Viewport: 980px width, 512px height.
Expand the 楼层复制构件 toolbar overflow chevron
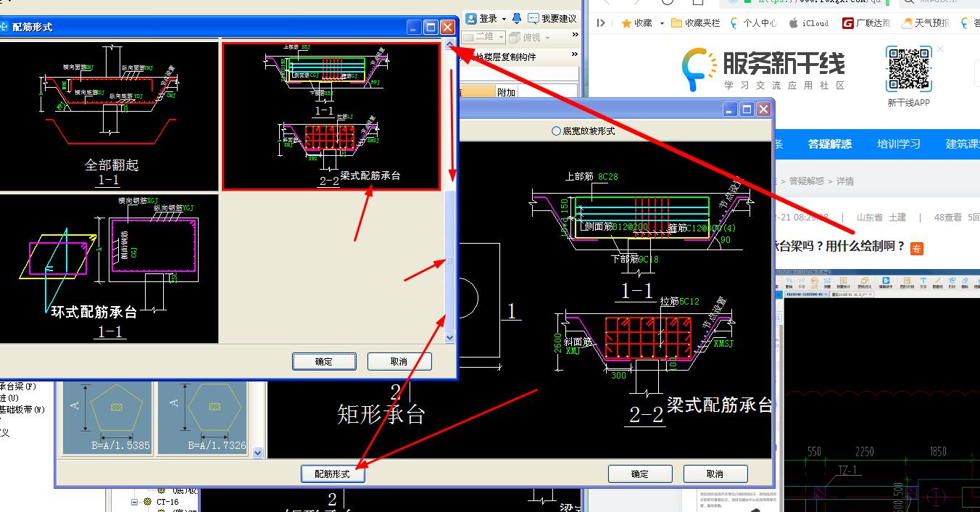(575, 55)
